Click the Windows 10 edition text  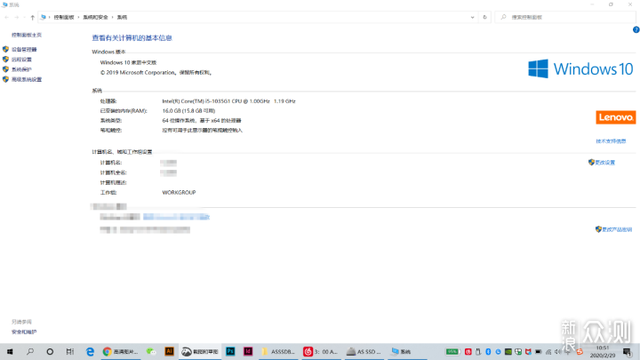click(128, 62)
